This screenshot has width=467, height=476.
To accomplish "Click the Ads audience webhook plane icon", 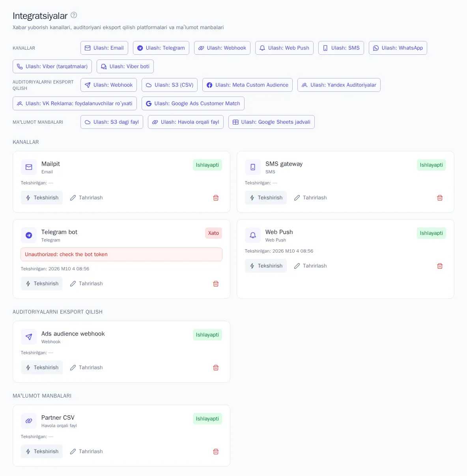I will [29, 337].
